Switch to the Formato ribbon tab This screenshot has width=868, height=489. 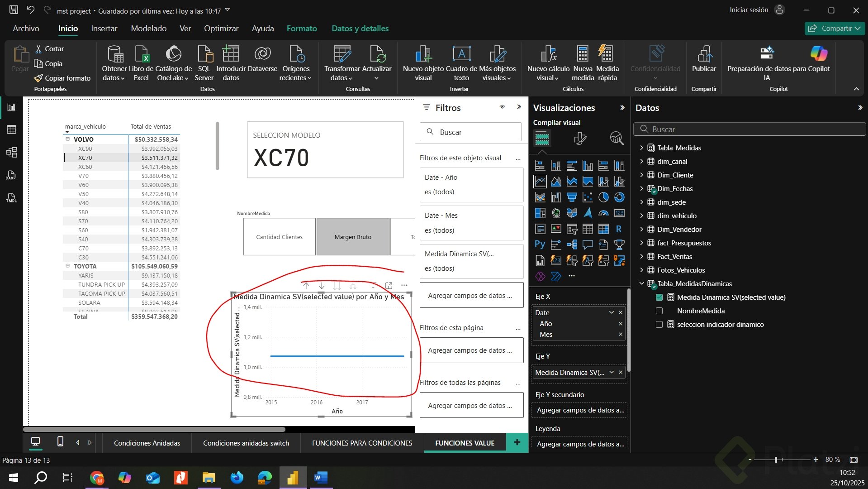302,29
